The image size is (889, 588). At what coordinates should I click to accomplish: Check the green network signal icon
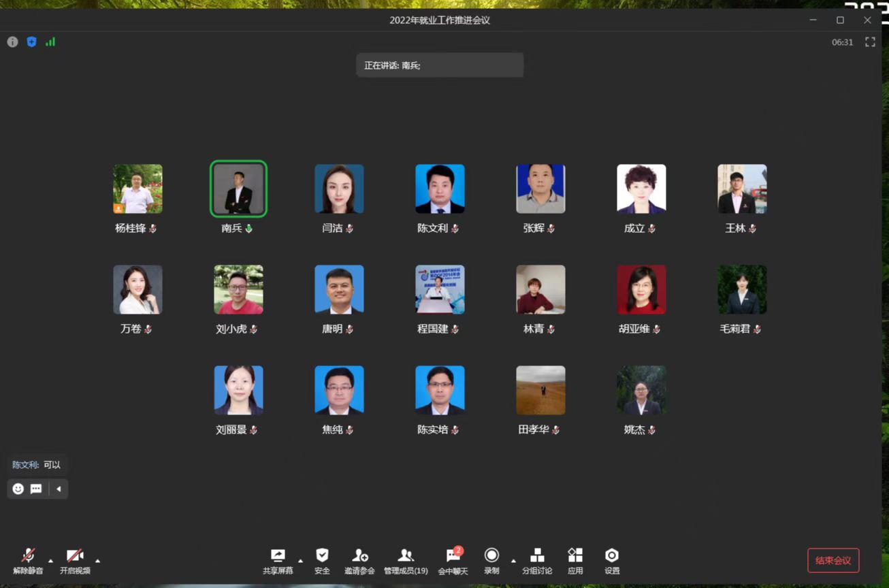50,42
